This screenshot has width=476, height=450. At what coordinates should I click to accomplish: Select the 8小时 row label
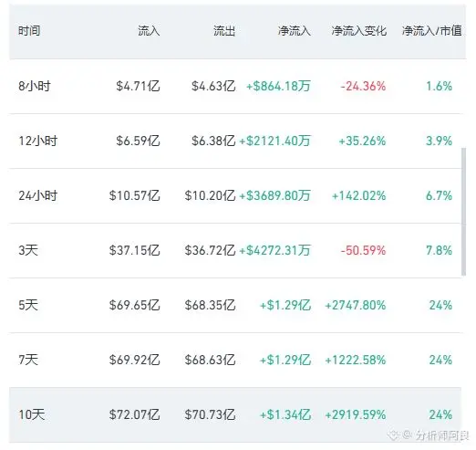tap(35, 86)
